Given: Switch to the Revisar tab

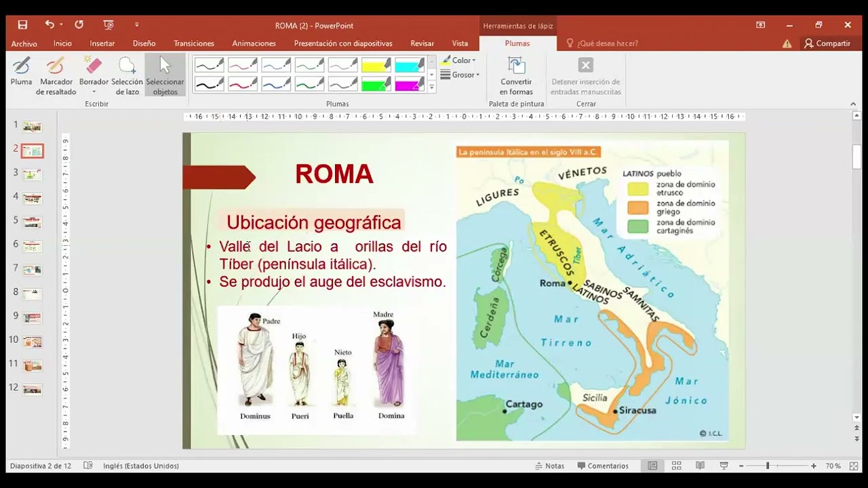Looking at the screenshot, I should click(x=422, y=43).
